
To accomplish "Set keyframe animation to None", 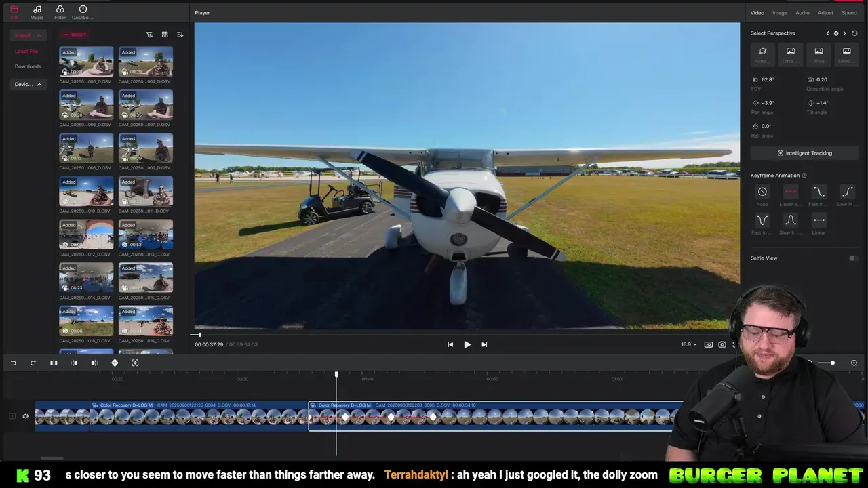I will point(762,192).
